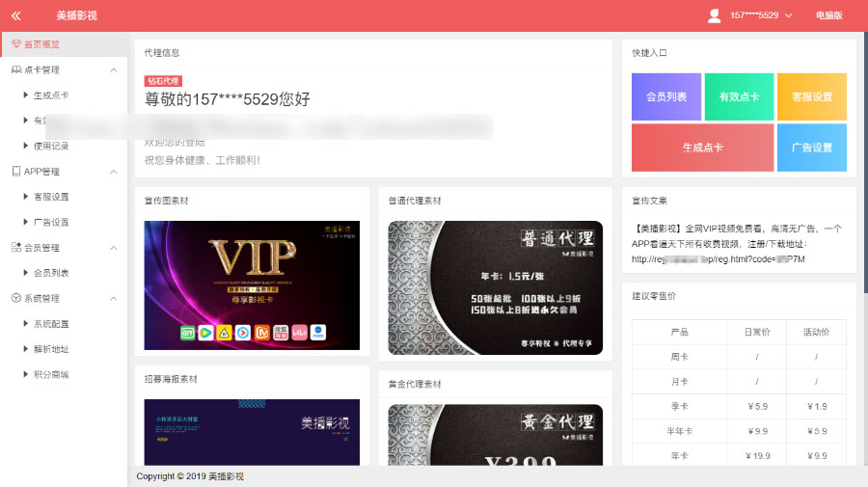Open the 157****5529 account dropdown
868x487 pixels.
(761, 15)
